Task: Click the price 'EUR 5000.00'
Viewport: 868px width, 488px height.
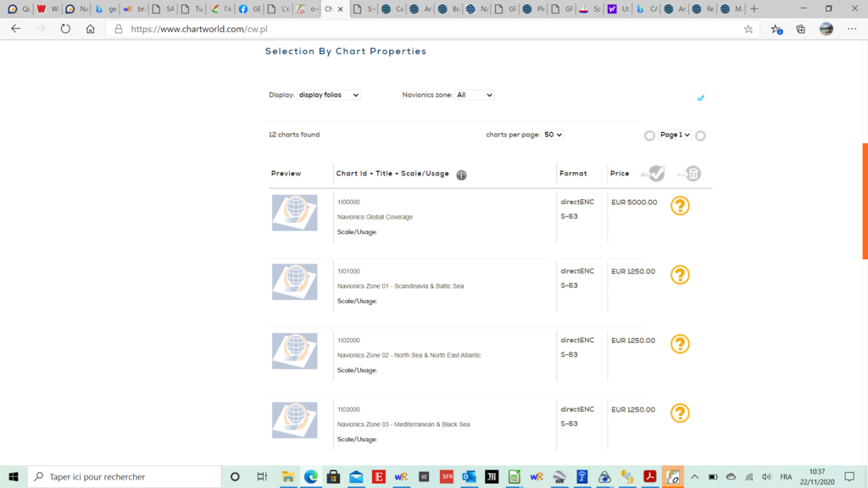Action: (x=634, y=202)
